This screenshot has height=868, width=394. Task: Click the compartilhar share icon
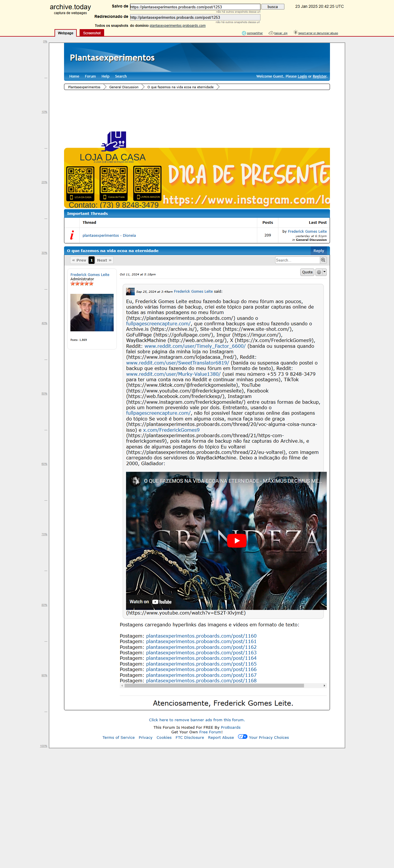244,33
